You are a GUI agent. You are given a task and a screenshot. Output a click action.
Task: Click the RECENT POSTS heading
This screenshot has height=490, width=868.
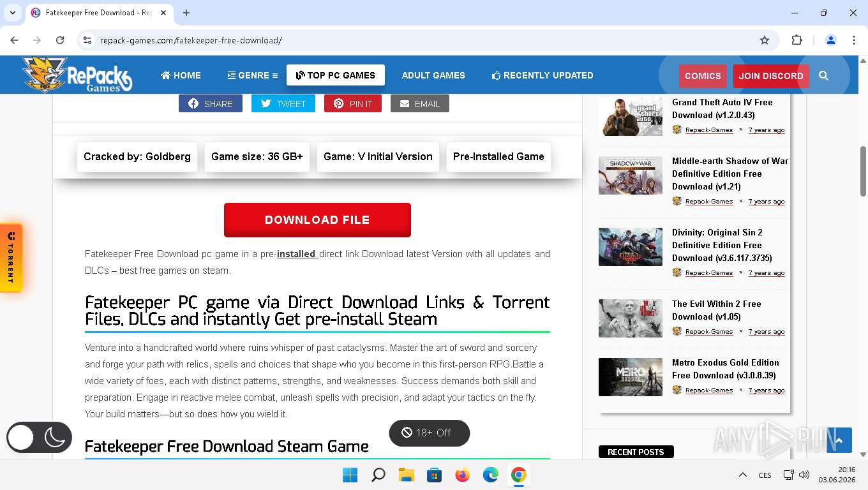point(636,452)
